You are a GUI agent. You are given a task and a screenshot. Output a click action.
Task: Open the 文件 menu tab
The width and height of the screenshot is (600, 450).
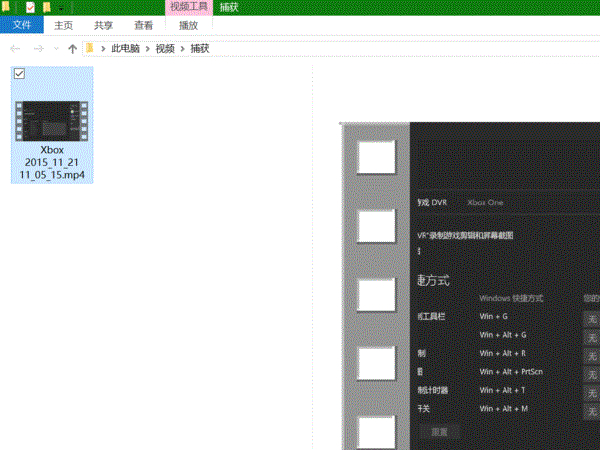(22, 25)
